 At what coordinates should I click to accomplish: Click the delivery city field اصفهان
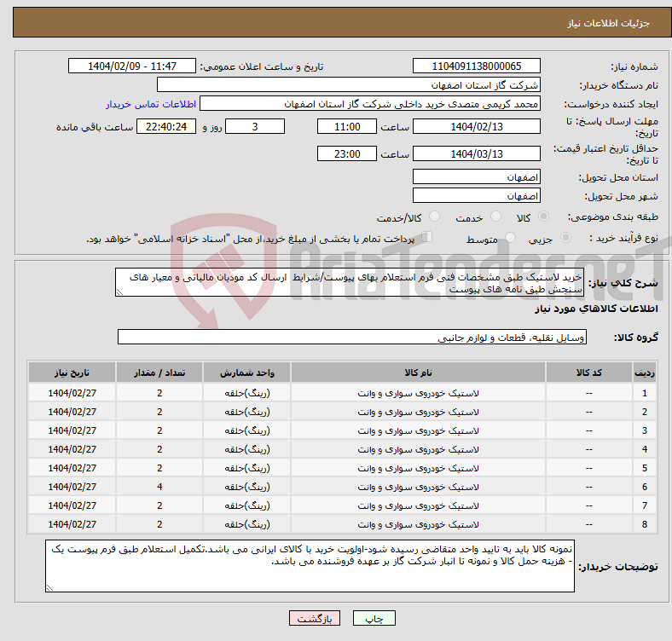point(476,195)
